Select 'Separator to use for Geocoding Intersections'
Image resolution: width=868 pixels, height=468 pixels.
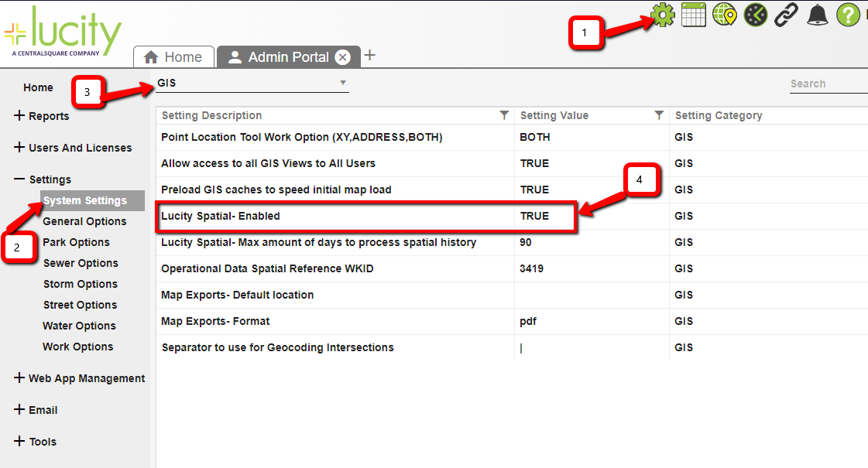click(512, 347)
